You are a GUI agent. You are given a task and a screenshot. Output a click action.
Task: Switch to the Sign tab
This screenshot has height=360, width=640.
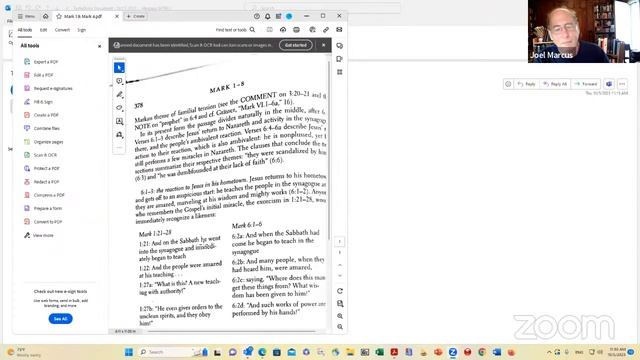82,30
